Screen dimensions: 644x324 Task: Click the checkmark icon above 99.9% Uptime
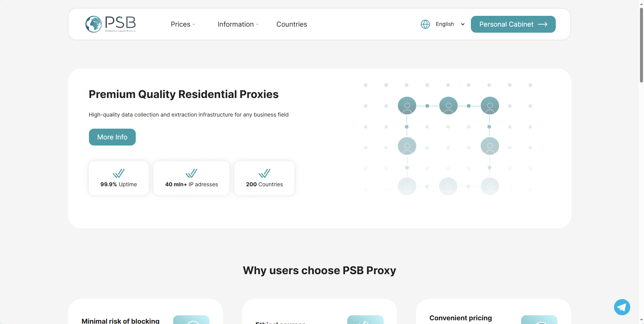(x=118, y=172)
